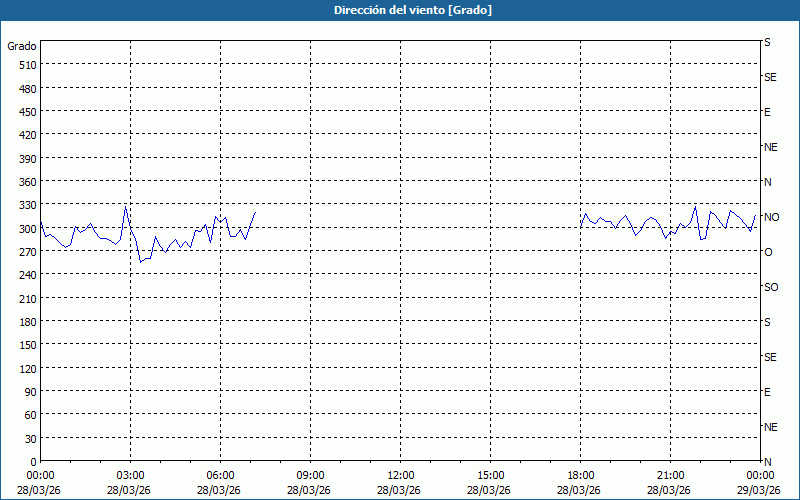The image size is (800, 500).
Task: Click the 00:00 label above 29/03/26
Action: [760, 476]
